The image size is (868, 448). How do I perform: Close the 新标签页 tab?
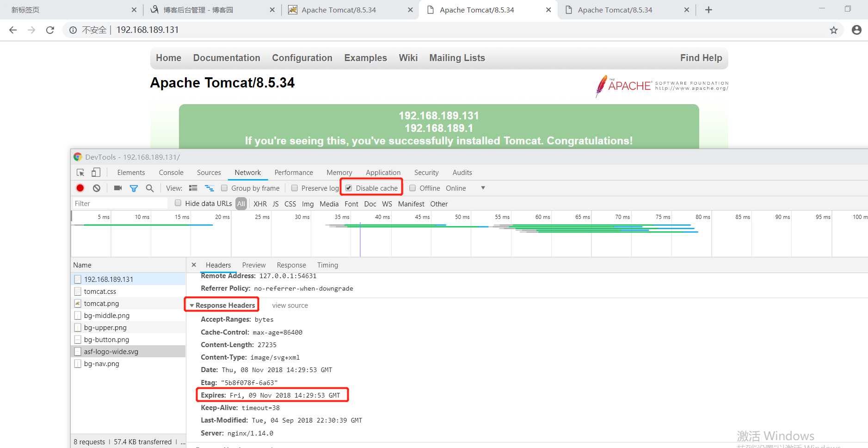click(134, 10)
